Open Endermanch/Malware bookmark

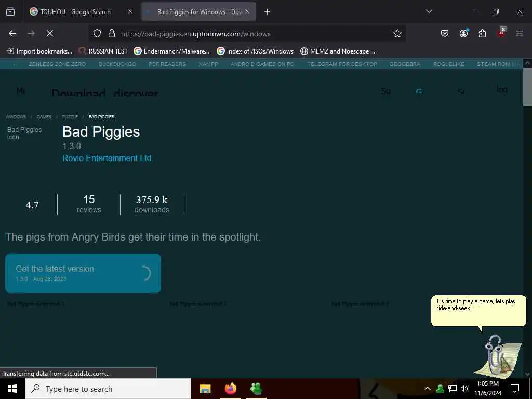pyautogui.click(x=171, y=51)
